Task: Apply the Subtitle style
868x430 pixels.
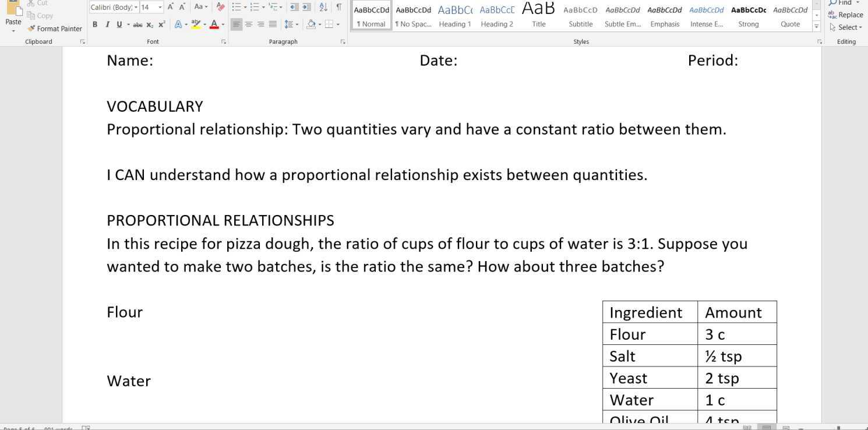Action: [580, 15]
